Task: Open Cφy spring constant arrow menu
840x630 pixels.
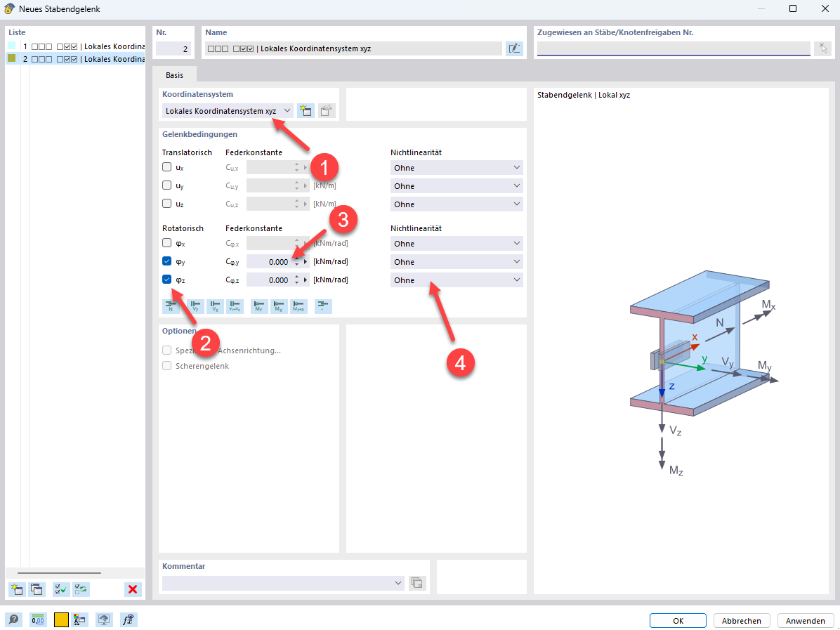Action: 306,262
